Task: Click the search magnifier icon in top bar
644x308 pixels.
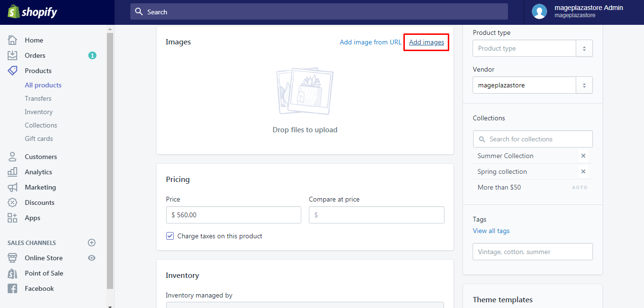Action: (x=139, y=11)
